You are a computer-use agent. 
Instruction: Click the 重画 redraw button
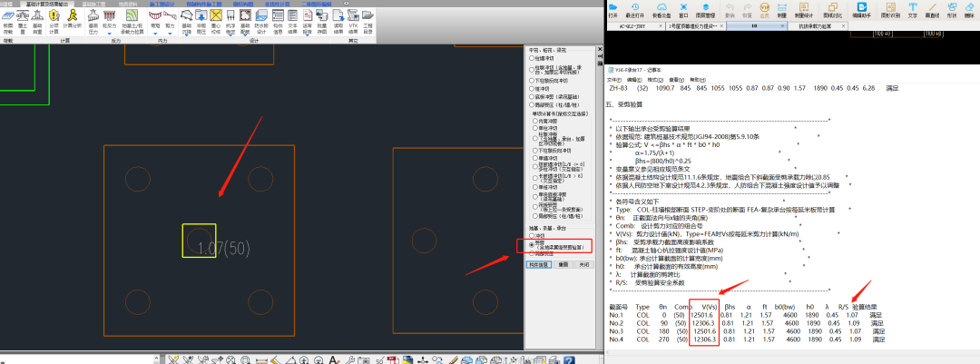[563, 264]
